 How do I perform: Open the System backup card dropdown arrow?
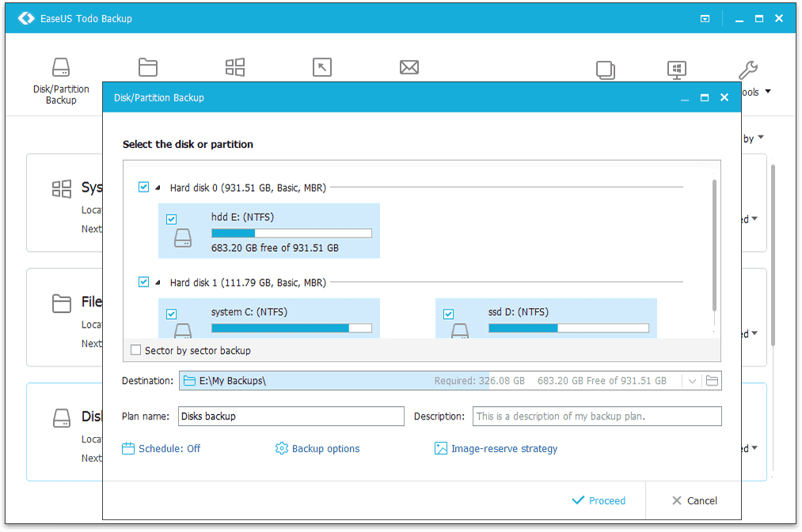[x=754, y=219]
